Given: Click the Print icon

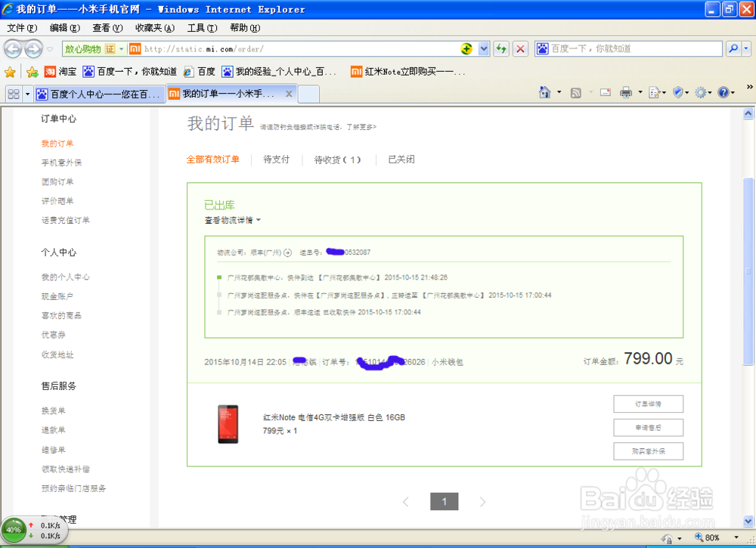Looking at the screenshot, I should 626,92.
